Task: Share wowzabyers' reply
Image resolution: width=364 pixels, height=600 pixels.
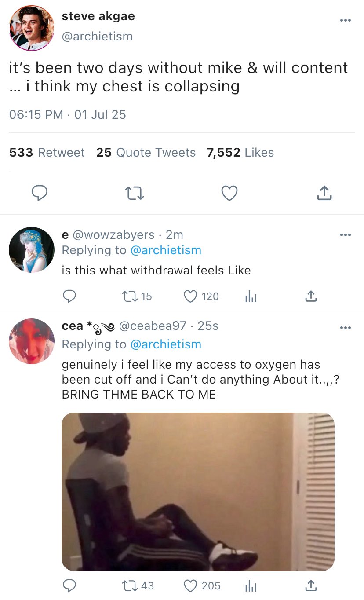Action: coord(311,296)
